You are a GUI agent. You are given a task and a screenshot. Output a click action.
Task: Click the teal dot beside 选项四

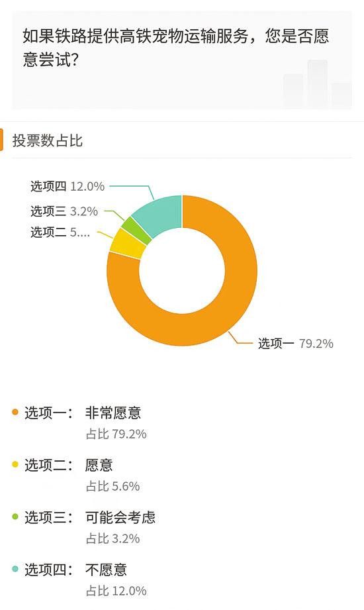pos(15,569)
